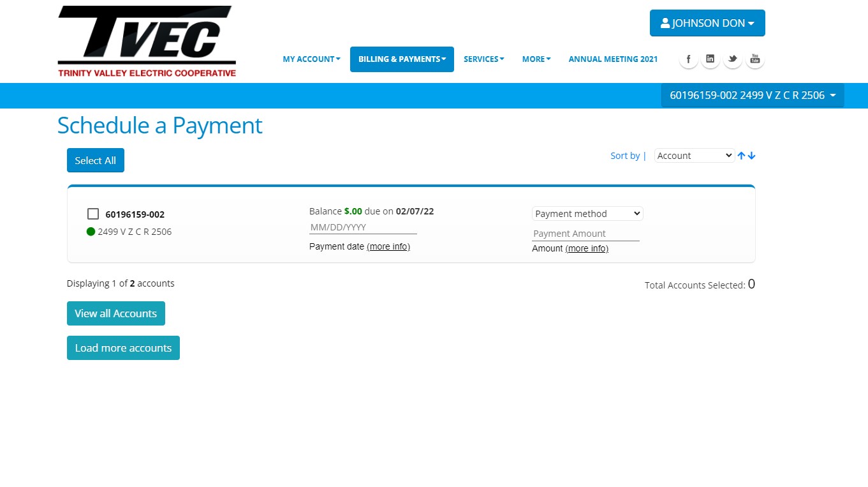Image resolution: width=868 pixels, height=487 pixels.
Task: Sort accounts ascending with up arrow
Action: [741, 156]
